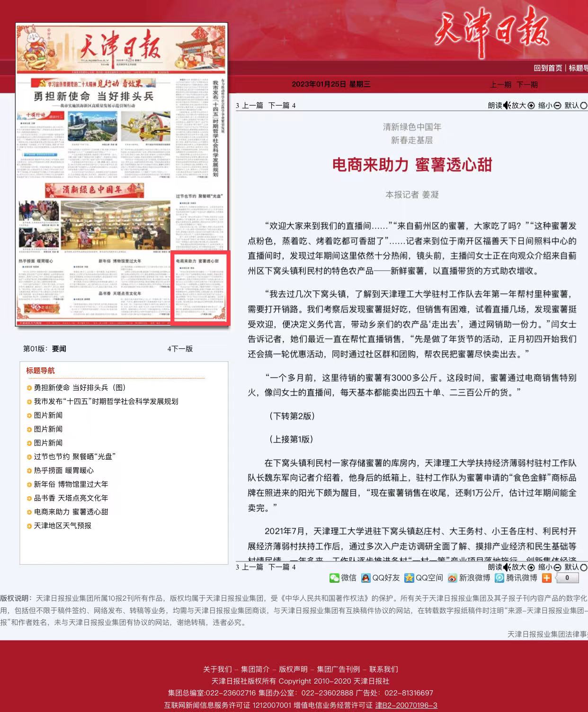The width and height of the screenshot is (588, 712).
Task: Share to QQ Zone via star icon
Action: pyautogui.click(x=409, y=578)
